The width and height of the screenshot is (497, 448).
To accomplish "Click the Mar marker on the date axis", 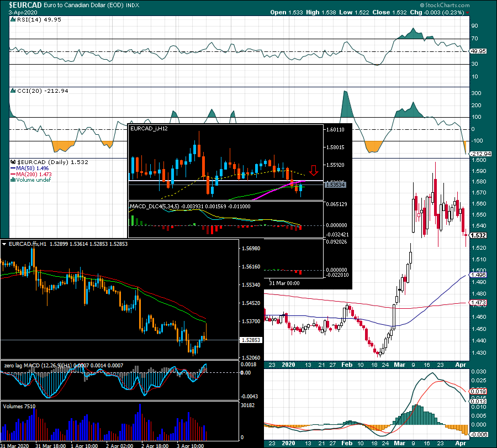I will coord(399,365).
